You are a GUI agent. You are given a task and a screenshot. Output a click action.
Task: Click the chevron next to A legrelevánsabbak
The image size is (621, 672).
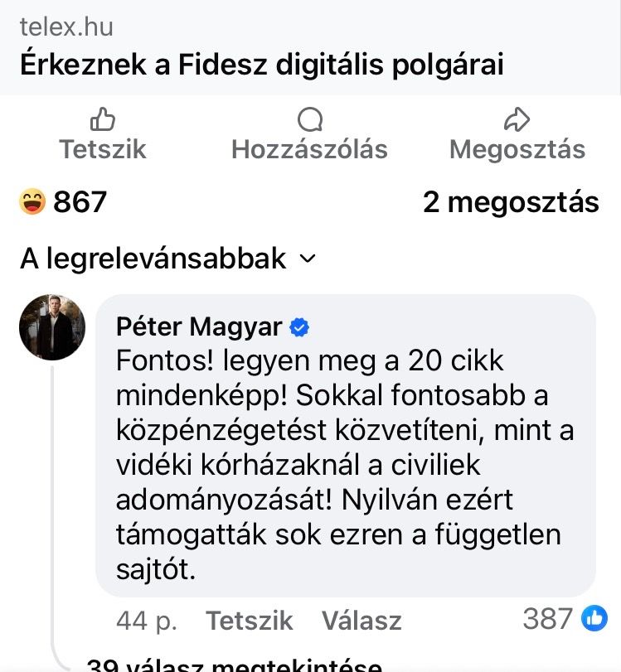(308, 259)
